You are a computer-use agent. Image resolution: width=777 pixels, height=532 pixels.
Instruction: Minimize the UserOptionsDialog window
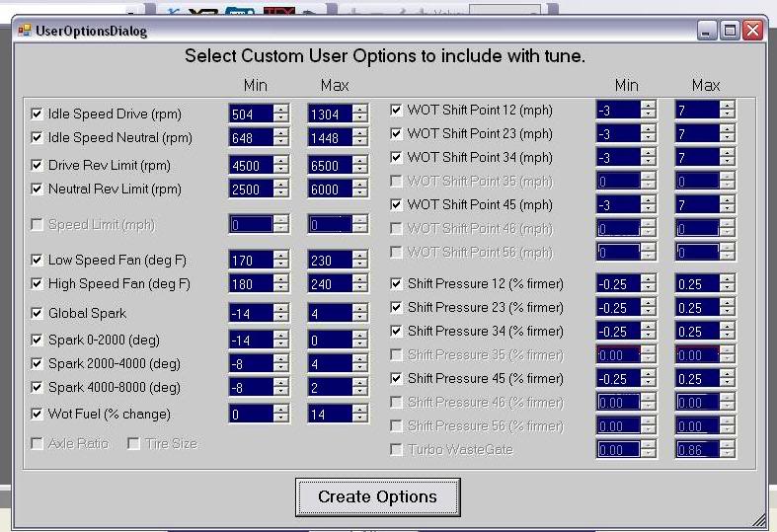tap(707, 31)
